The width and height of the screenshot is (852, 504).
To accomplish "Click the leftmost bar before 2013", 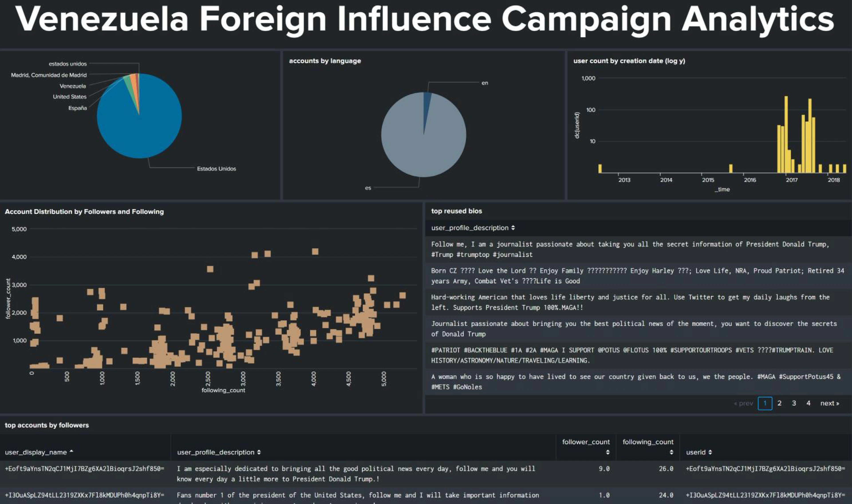I will (x=600, y=169).
